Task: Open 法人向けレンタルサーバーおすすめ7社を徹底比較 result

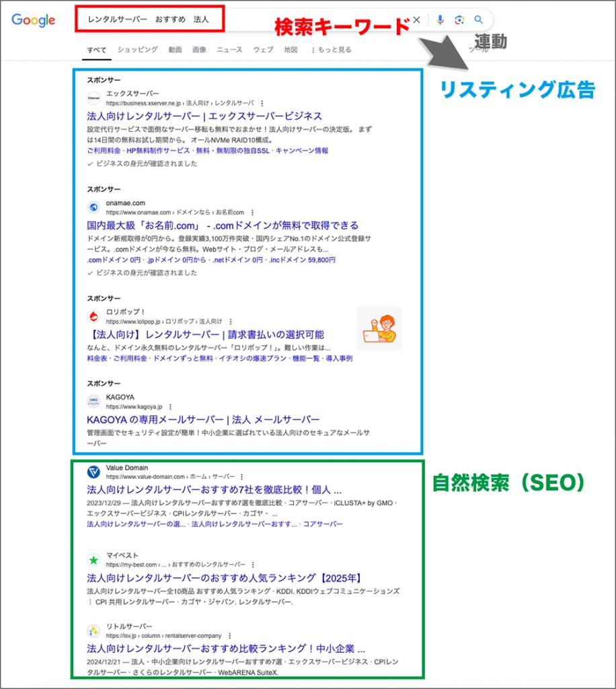Action: pos(215,490)
